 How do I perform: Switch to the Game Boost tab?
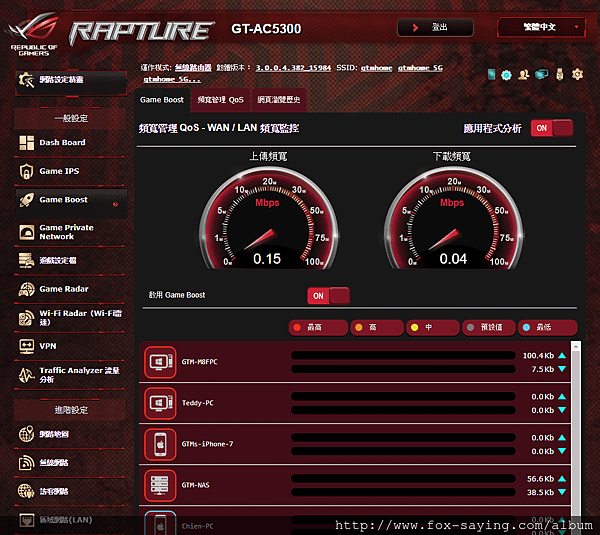point(162,100)
